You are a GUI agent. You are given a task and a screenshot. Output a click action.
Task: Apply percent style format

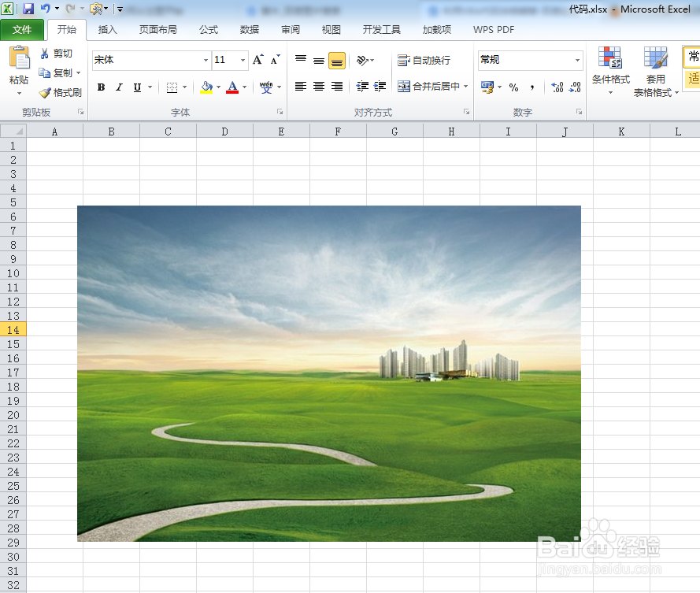[x=514, y=87]
